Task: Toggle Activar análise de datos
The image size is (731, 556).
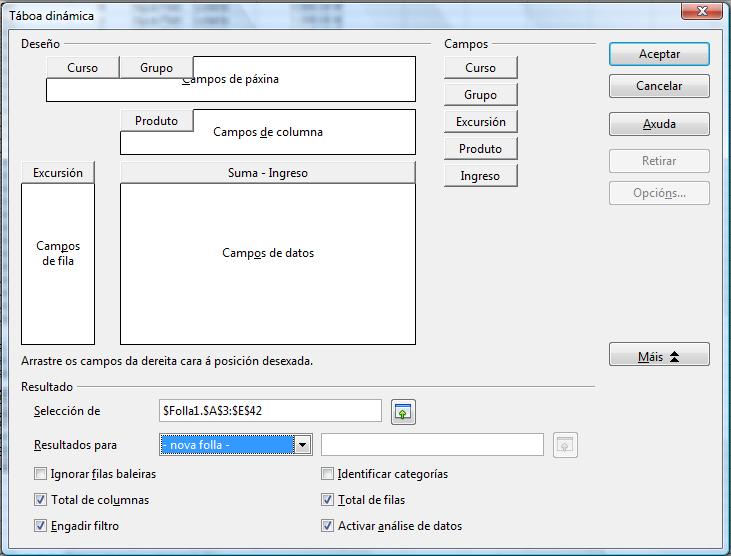Action: pyautogui.click(x=328, y=526)
